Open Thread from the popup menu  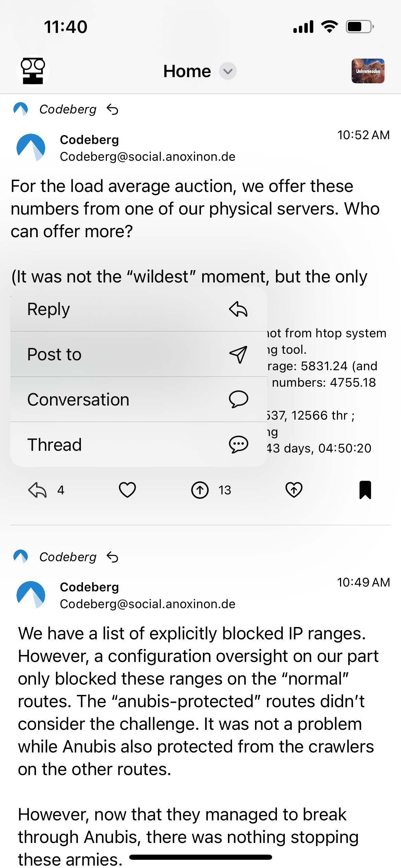(x=139, y=445)
